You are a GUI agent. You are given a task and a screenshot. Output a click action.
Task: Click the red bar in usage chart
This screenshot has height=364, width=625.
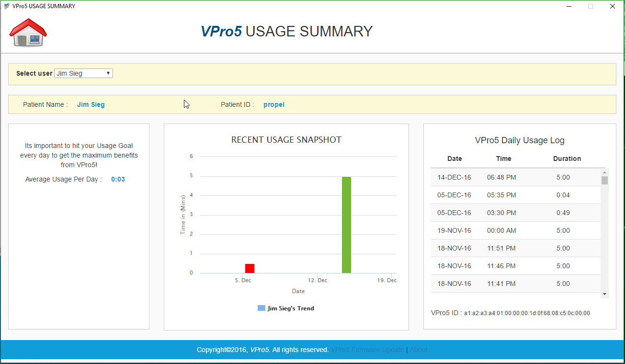click(x=250, y=268)
